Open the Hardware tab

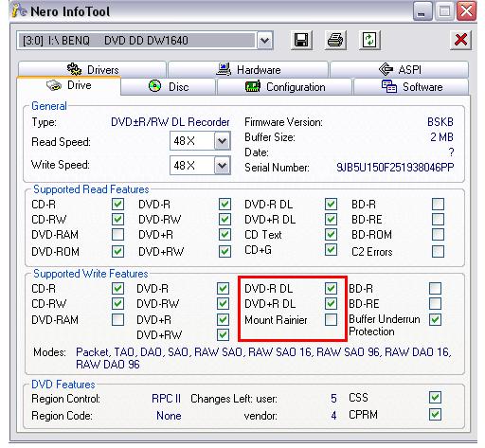(248, 69)
